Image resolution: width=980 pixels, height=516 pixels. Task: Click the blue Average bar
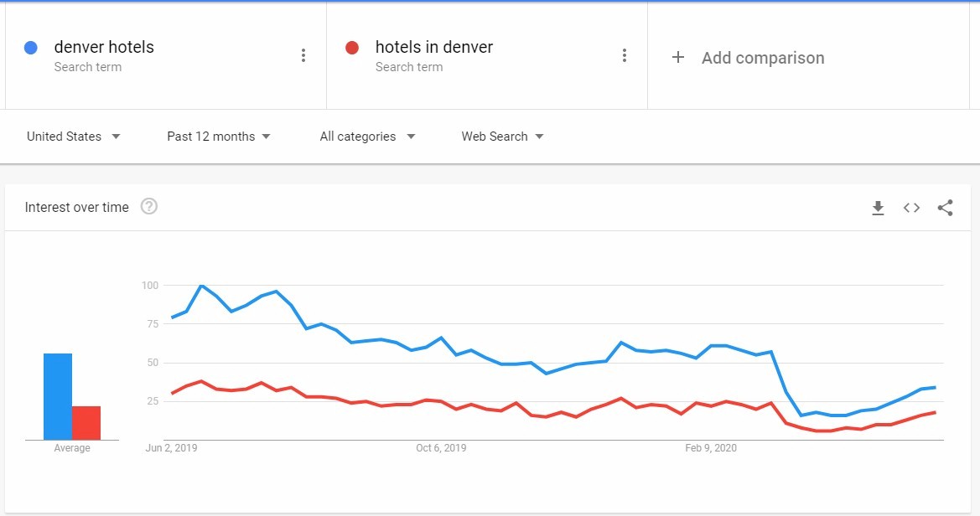pyautogui.click(x=58, y=397)
